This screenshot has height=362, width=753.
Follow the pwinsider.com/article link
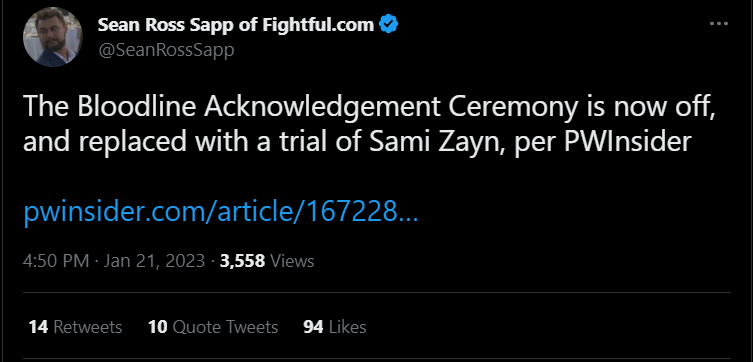(x=220, y=211)
